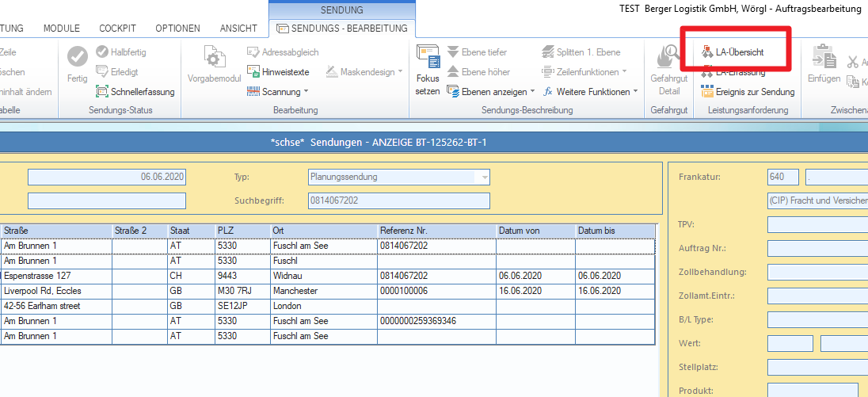Screen dimensions: 868x397
Task: Switch to ANSICHT tab
Action: point(238,29)
